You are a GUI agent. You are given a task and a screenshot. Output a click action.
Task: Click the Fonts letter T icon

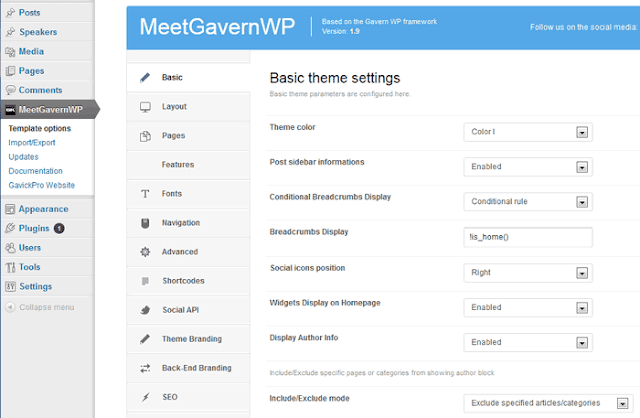click(145, 193)
